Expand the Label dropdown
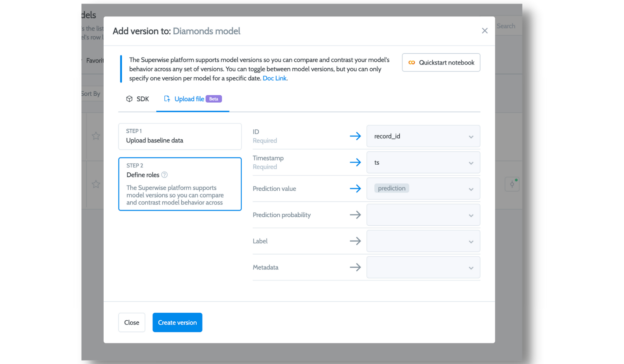 423,241
